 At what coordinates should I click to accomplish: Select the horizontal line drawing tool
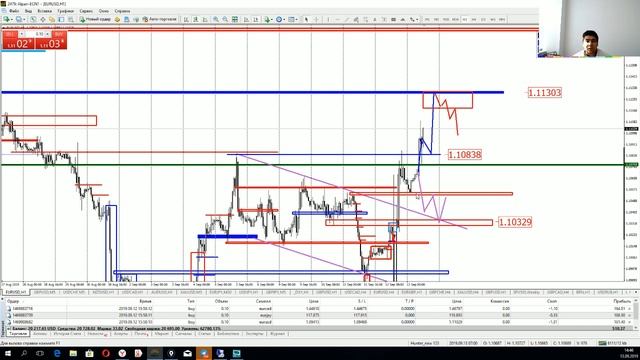[337, 19]
